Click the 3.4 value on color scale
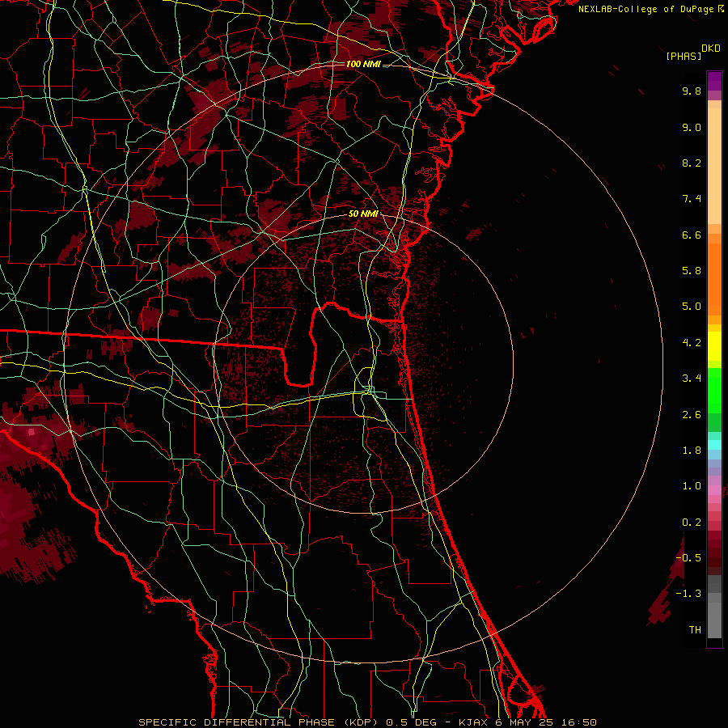The height and width of the screenshot is (728, 728). click(x=692, y=379)
